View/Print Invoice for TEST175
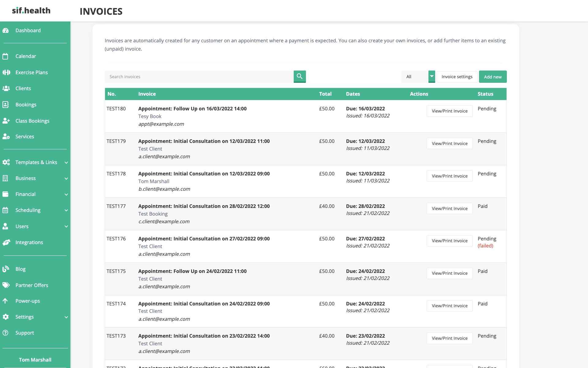 (450, 273)
